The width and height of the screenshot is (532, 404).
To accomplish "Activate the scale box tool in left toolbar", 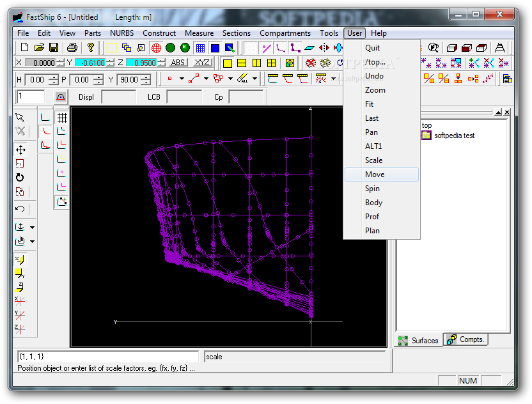I will click(x=20, y=164).
